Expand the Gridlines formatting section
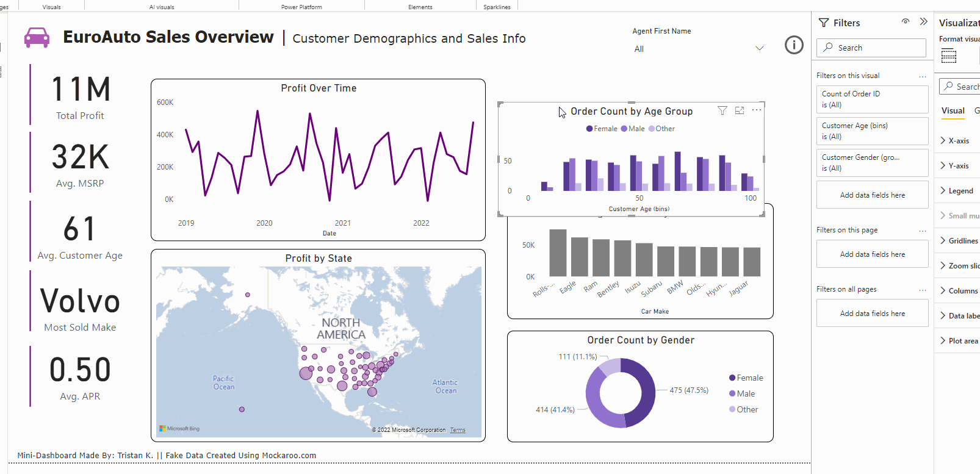 click(962, 241)
